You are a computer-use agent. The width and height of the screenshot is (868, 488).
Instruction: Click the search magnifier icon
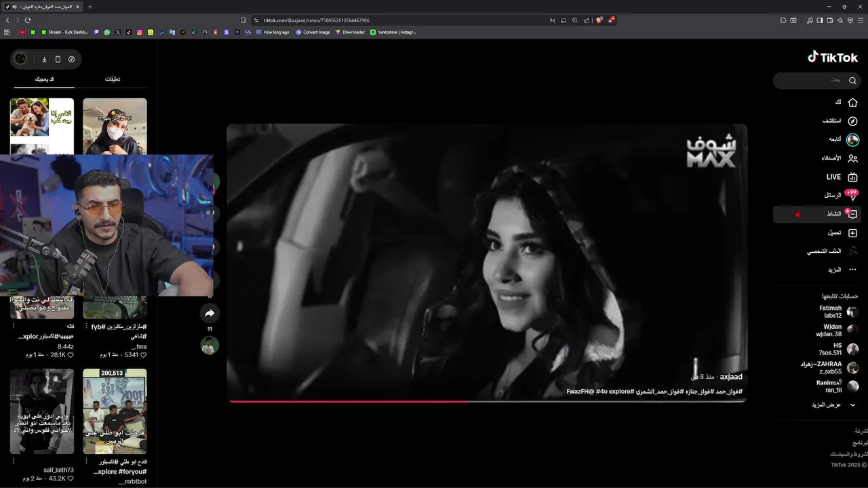(x=852, y=81)
